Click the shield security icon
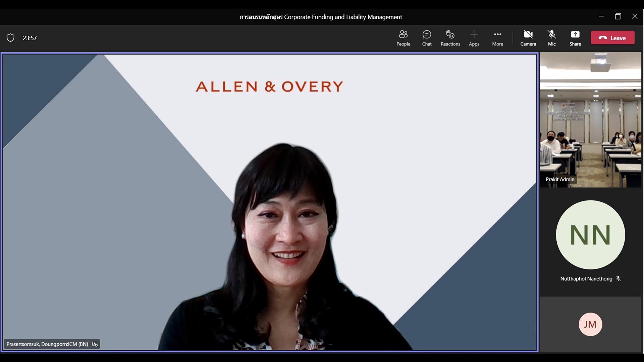The image size is (644, 362). point(10,38)
